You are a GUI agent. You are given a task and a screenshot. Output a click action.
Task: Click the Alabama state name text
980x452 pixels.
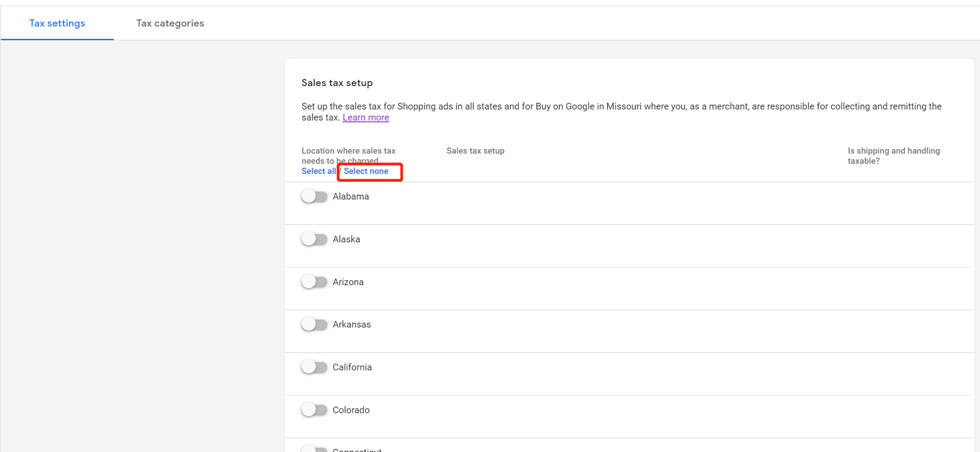point(351,196)
